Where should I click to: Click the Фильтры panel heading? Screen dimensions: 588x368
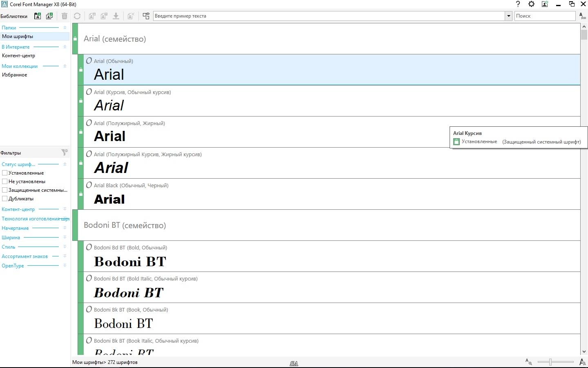(x=11, y=153)
